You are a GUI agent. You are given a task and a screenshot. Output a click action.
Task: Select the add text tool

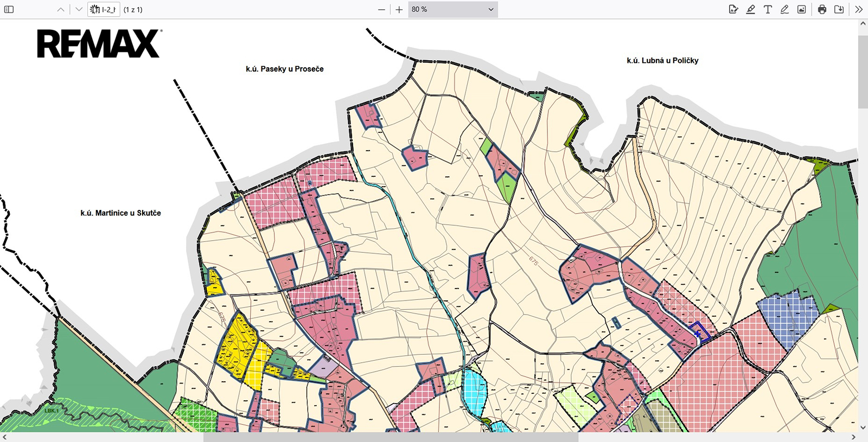(x=768, y=9)
